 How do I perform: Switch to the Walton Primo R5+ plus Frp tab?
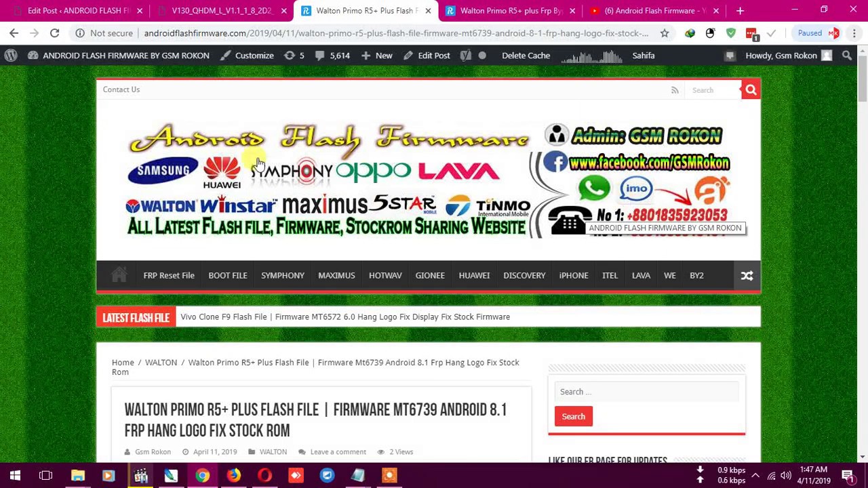(x=511, y=11)
